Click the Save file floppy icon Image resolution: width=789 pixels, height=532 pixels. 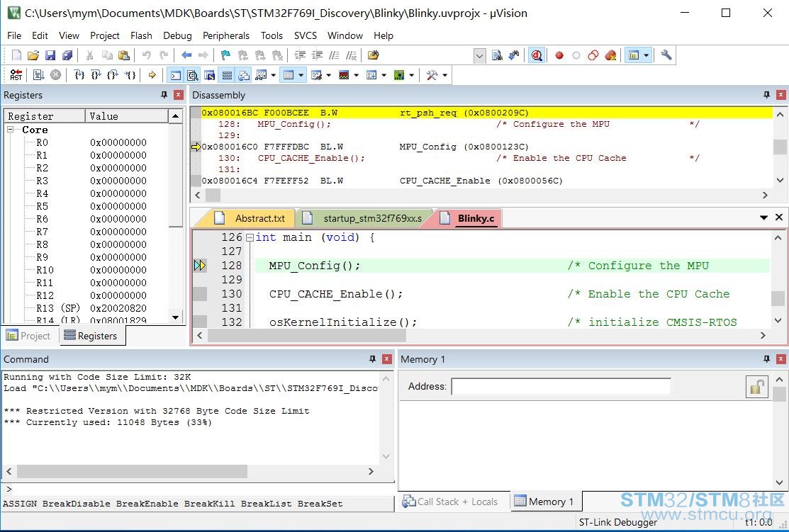click(x=50, y=55)
